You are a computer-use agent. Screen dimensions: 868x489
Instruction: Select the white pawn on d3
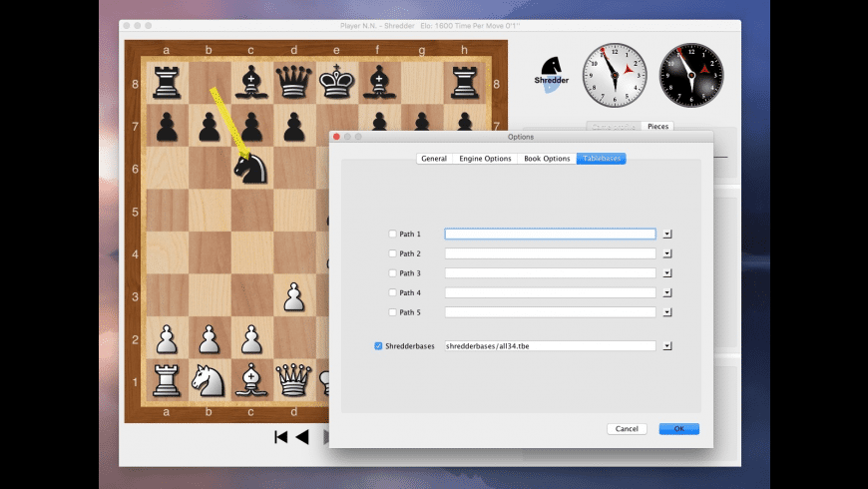click(294, 296)
